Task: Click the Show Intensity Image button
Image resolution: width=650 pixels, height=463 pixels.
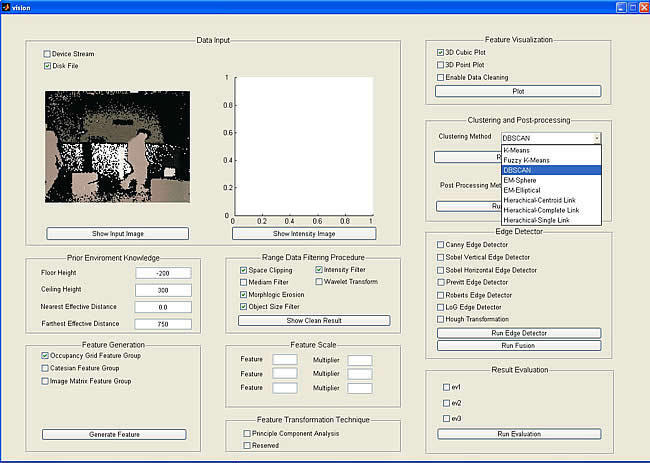Action: (x=304, y=233)
